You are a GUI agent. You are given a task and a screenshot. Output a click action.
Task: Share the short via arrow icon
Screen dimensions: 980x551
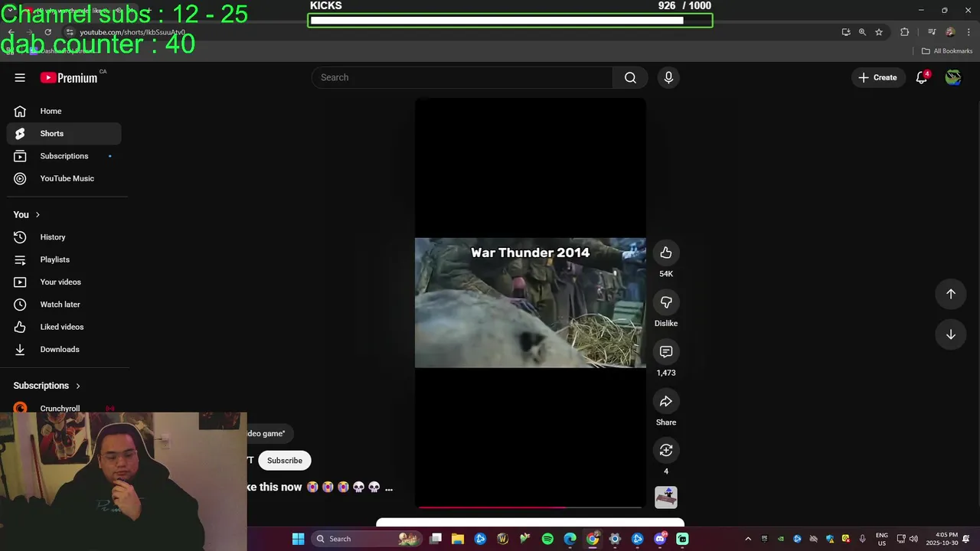click(x=666, y=401)
